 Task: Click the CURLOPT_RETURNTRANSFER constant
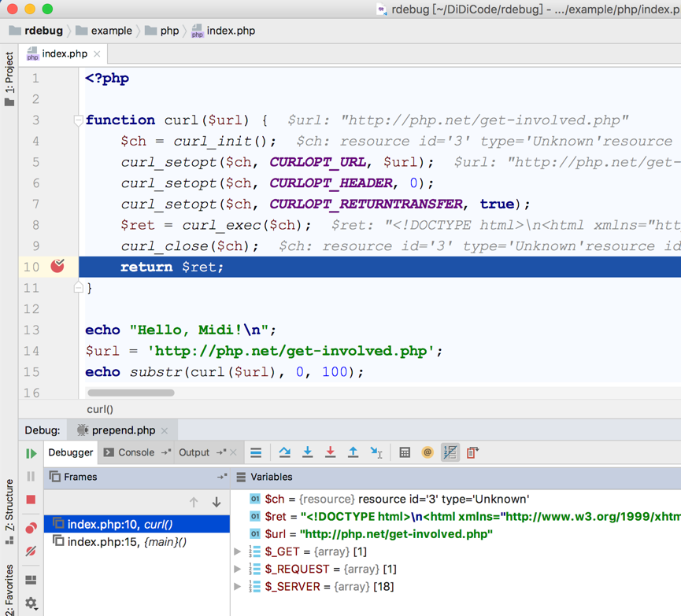[x=367, y=204]
